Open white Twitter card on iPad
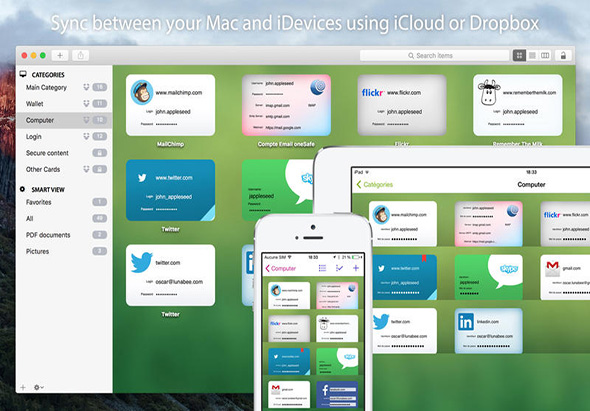This screenshot has width=590, height=411. coord(405,331)
